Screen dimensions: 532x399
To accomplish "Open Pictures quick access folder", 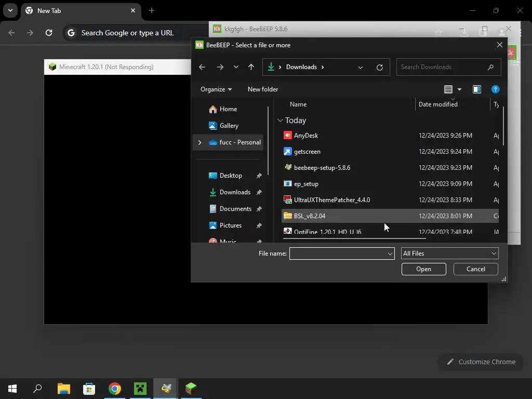I will (230, 225).
